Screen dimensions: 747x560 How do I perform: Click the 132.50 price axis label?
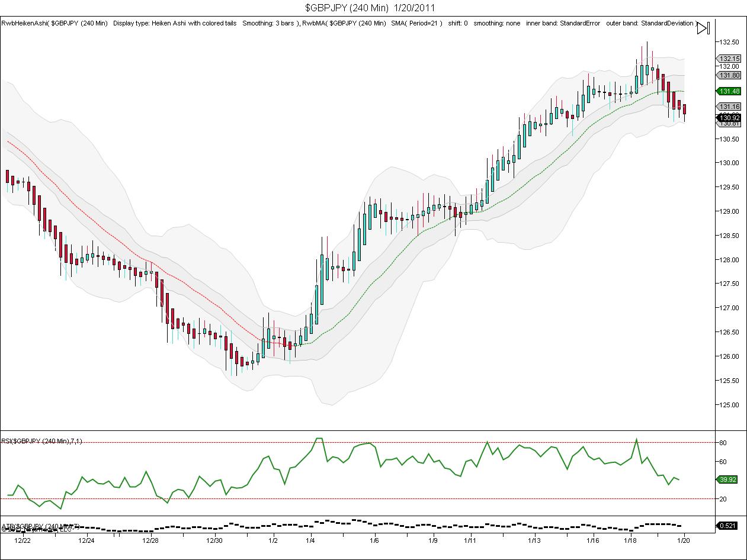(729, 42)
